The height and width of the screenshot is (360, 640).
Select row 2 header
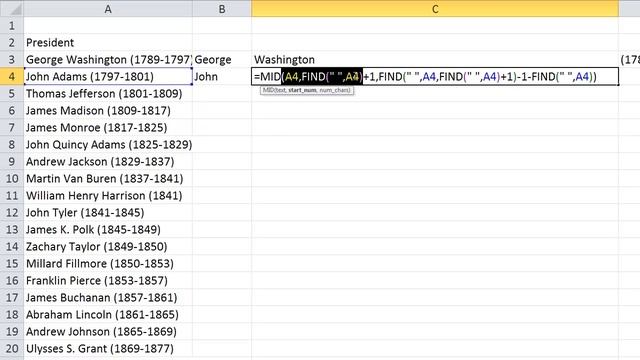click(x=11, y=42)
